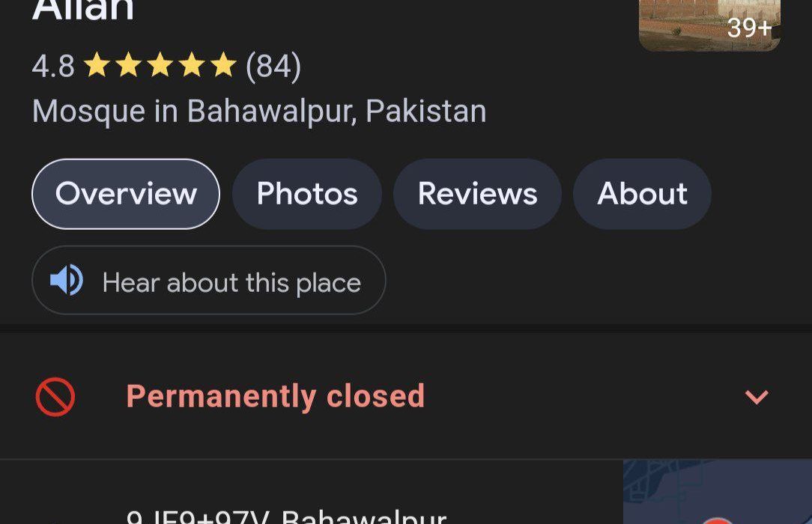Open Permanently closed status details
This screenshot has height=524, width=812.
405,396
